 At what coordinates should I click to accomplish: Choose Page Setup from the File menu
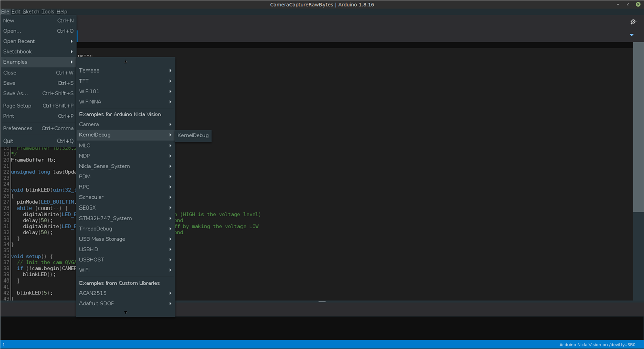pos(38,106)
